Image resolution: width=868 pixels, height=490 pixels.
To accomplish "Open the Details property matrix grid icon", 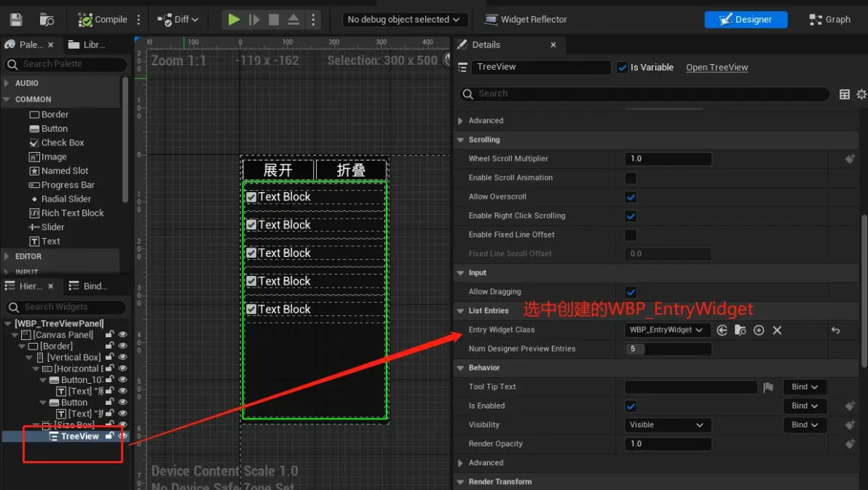I will click(844, 95).
